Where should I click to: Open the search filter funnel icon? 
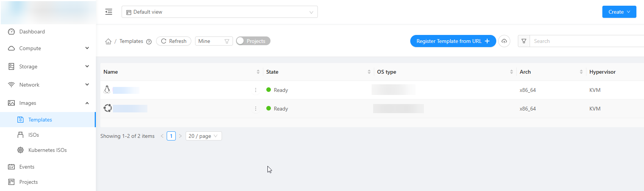[x=524, y=41]
